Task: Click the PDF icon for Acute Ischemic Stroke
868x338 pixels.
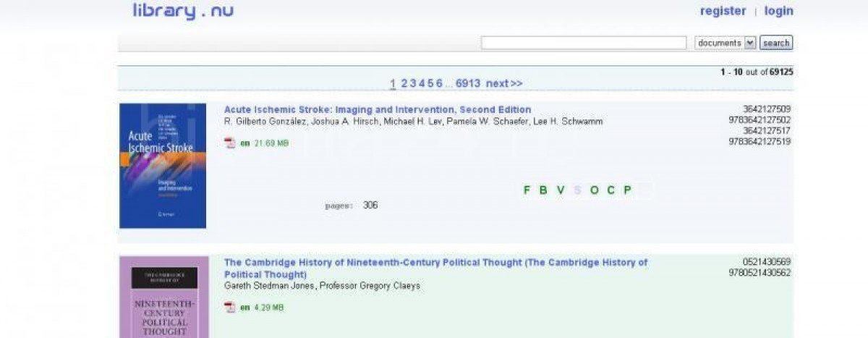Action: [230, 143]
